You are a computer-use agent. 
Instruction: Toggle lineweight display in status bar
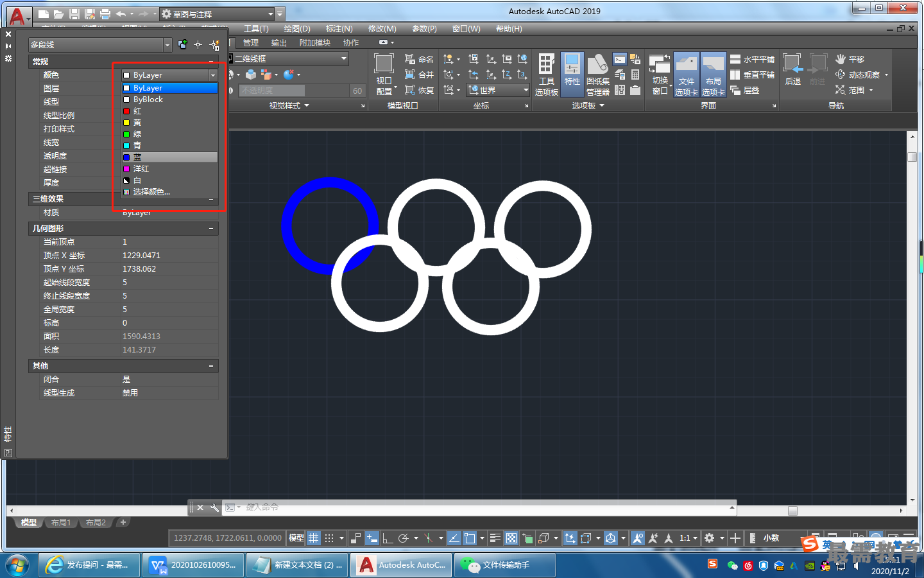coord(495,538)
